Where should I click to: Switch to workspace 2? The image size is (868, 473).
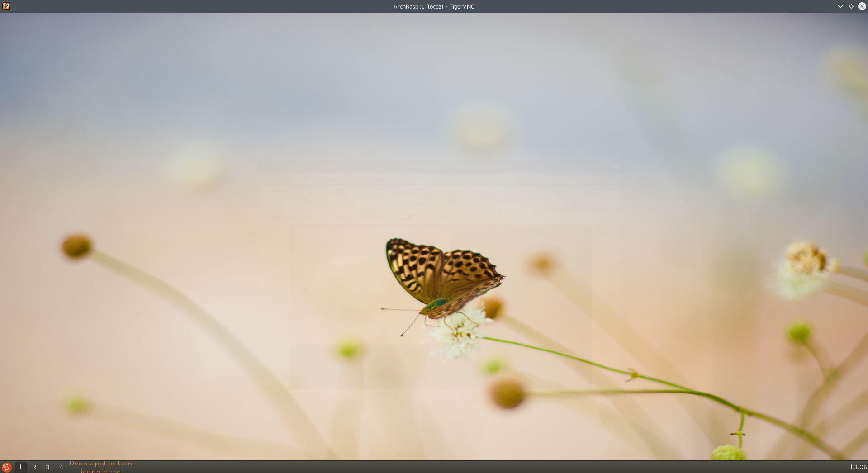coord(34,467)
